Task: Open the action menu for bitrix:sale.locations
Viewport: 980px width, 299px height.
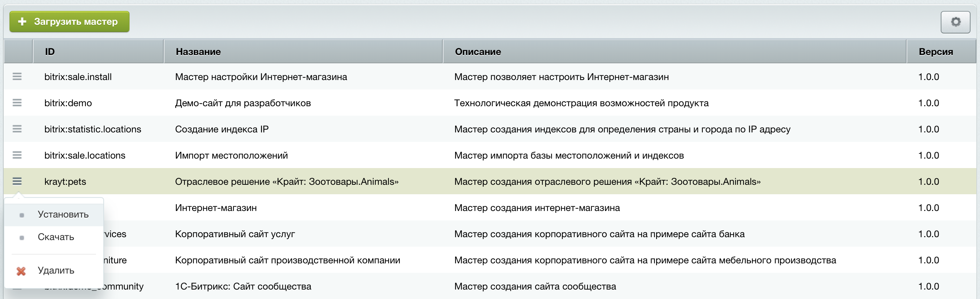Action: click(x=17, y=155)
